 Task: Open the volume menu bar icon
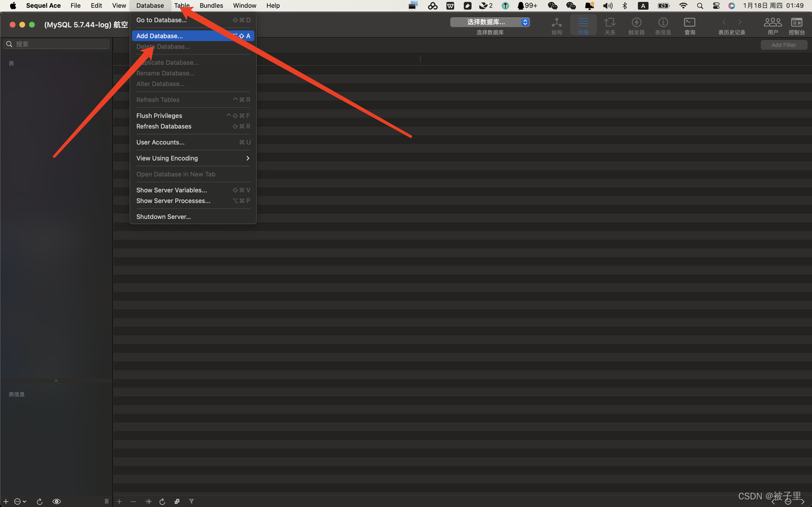[x=608, y=6]
